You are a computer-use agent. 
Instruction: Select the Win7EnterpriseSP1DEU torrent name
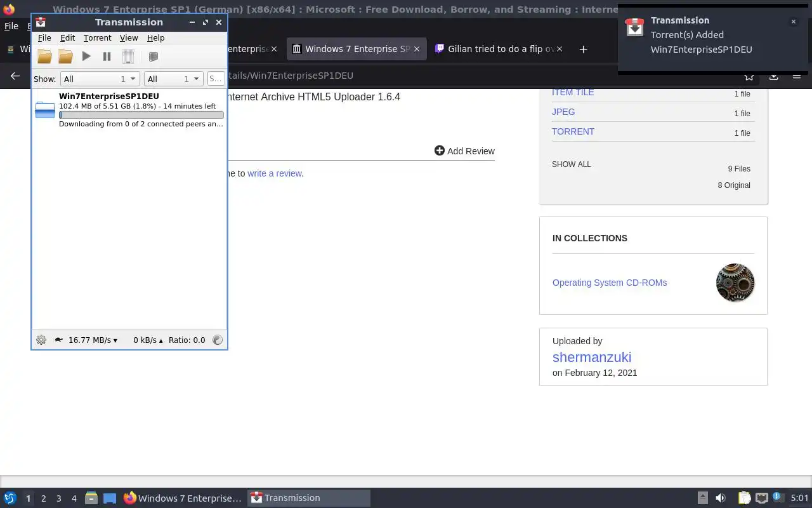109,96
